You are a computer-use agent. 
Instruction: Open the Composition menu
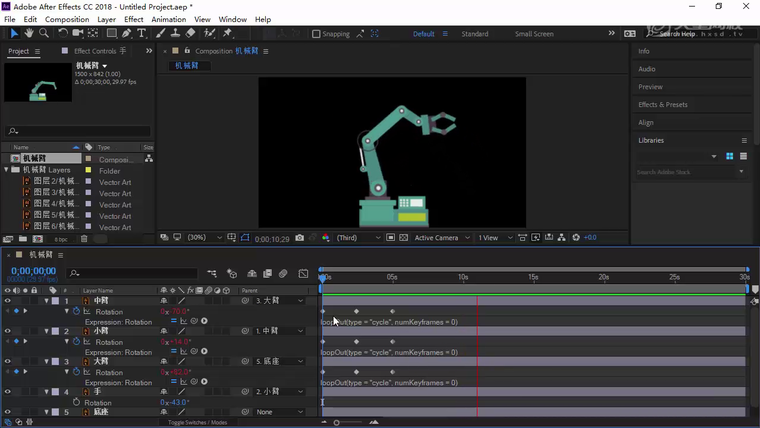click(67, 19)
